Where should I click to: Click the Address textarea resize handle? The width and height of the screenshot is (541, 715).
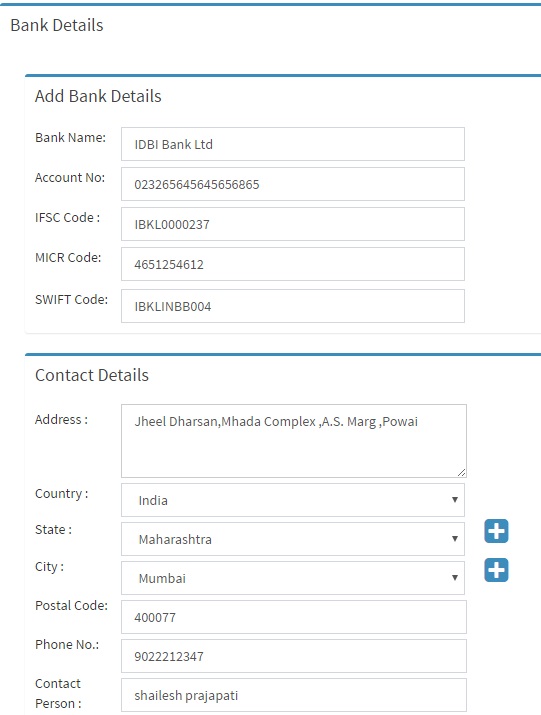pyautogui.click(x=462, y=472)
